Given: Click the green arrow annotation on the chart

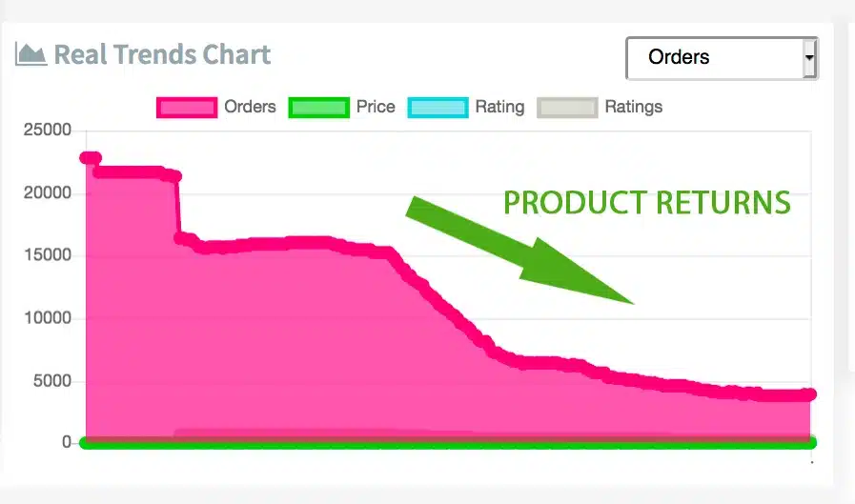Looking at the screenshot, I should click(519, 252).
